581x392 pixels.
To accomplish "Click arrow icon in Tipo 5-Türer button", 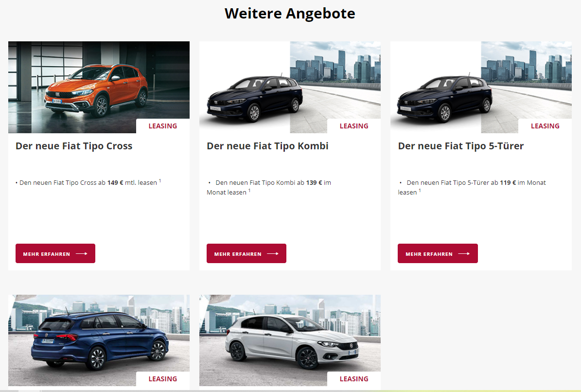I will coord(464,254).
